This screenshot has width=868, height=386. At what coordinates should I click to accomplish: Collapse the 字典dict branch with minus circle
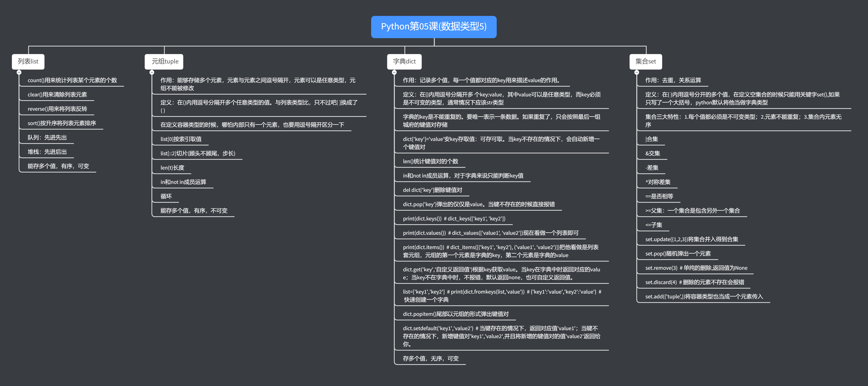point(394,72)
